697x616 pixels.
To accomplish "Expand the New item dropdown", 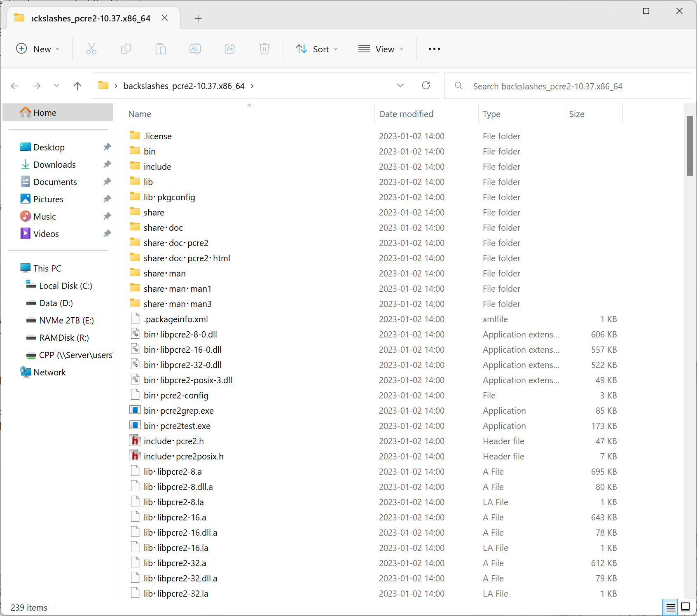I will click(58, 49).
